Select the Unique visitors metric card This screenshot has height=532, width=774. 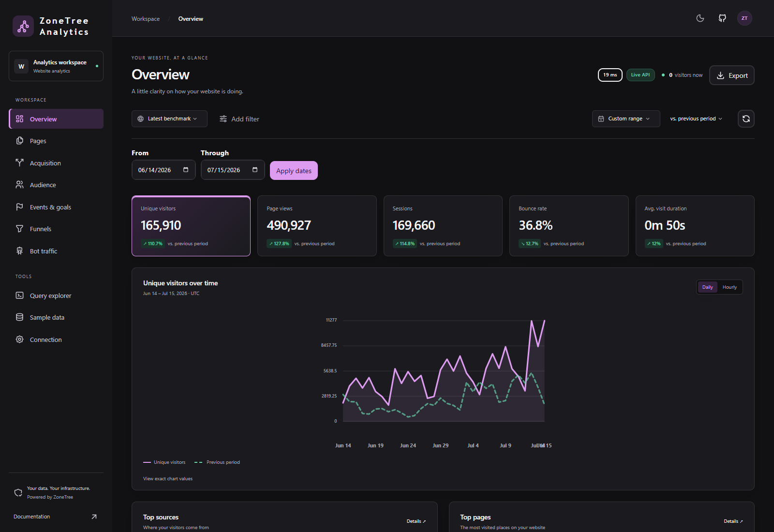coord(191,226)
